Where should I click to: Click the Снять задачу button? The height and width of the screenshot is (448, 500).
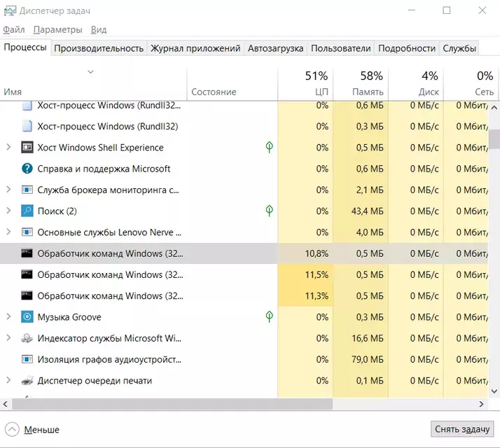[x=462, y=429]
